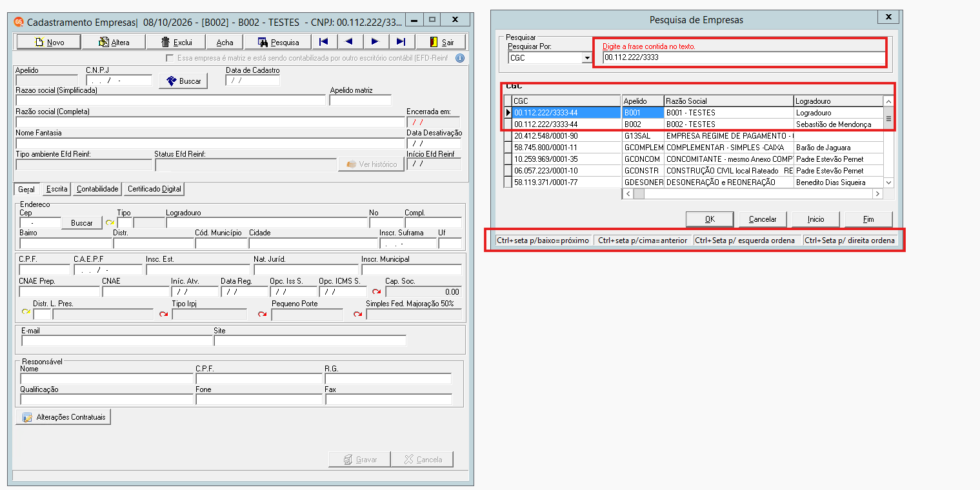Viewport: 980px width, 490px height.
Task: Click the E-mail input field
Action: (x=117, y=340)
